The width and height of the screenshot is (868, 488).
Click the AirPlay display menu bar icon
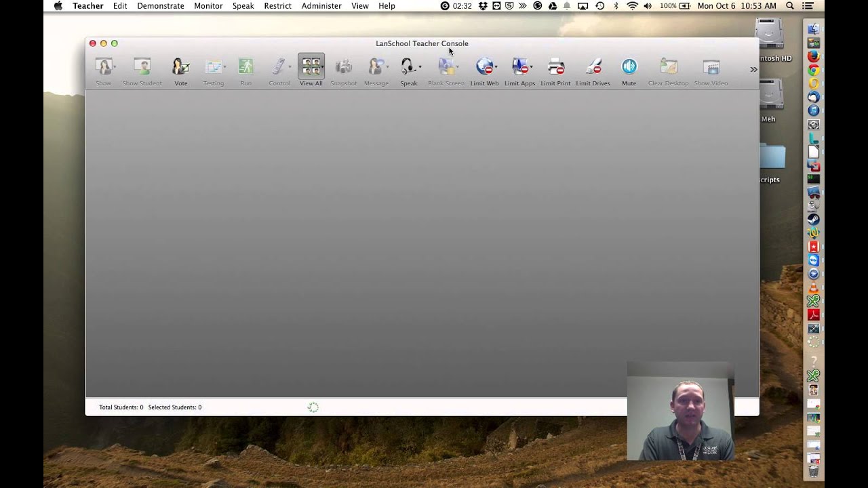(x=583, y=5)
